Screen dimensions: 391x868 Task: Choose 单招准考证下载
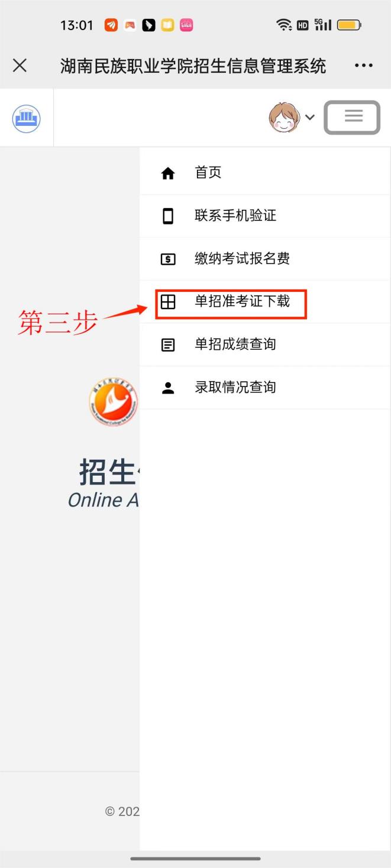pos(265,301)
